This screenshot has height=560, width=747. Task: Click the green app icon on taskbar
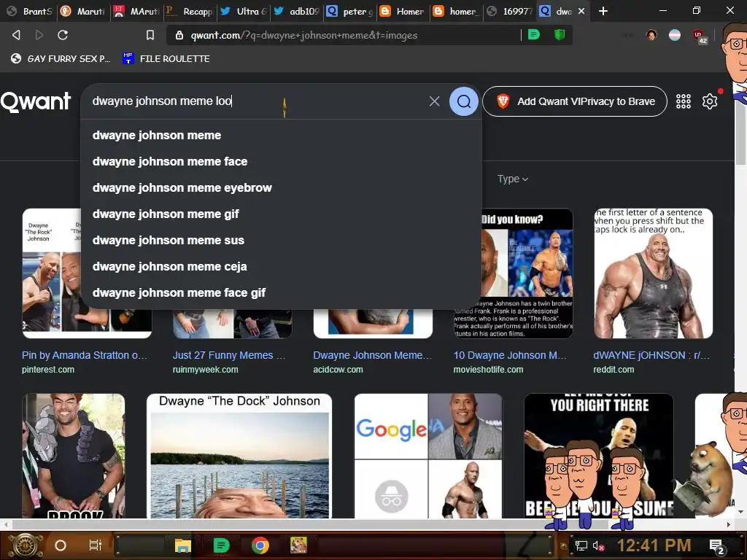click(221, 545)
